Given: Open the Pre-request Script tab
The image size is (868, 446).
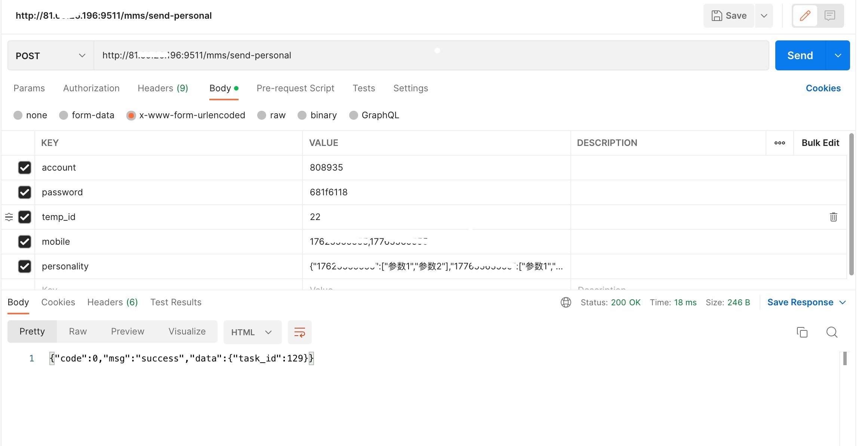Looking at the screenshot, I should (295, 88).
